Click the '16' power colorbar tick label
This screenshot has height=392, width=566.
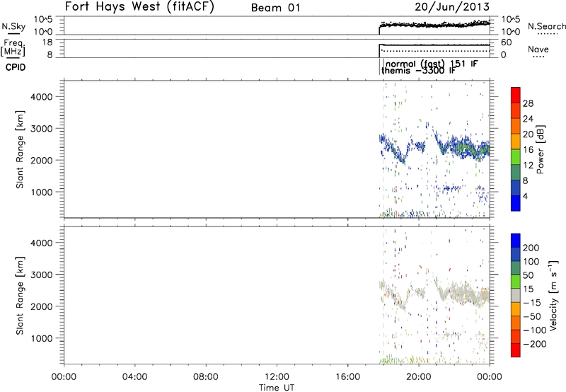pyautogui.click(x=528, y=150)
